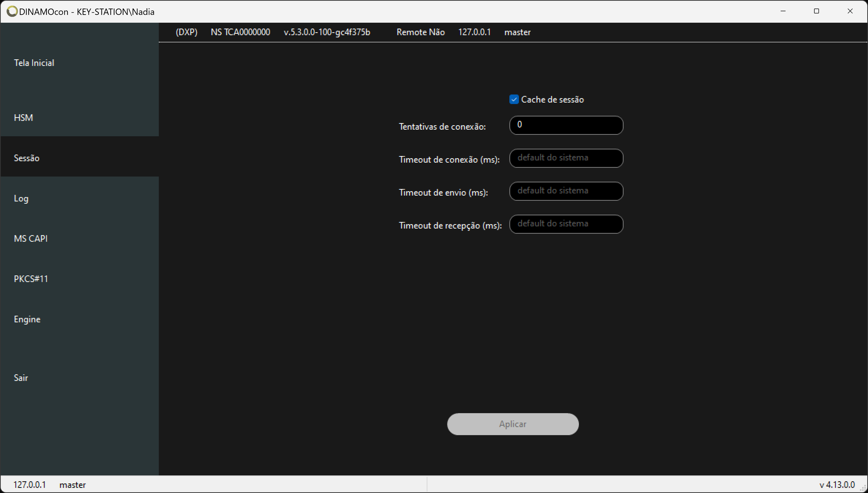Click the DINAMOcon app icon in title bar
This screenshot has width=868, height=493.
click(x=12, y=11)
